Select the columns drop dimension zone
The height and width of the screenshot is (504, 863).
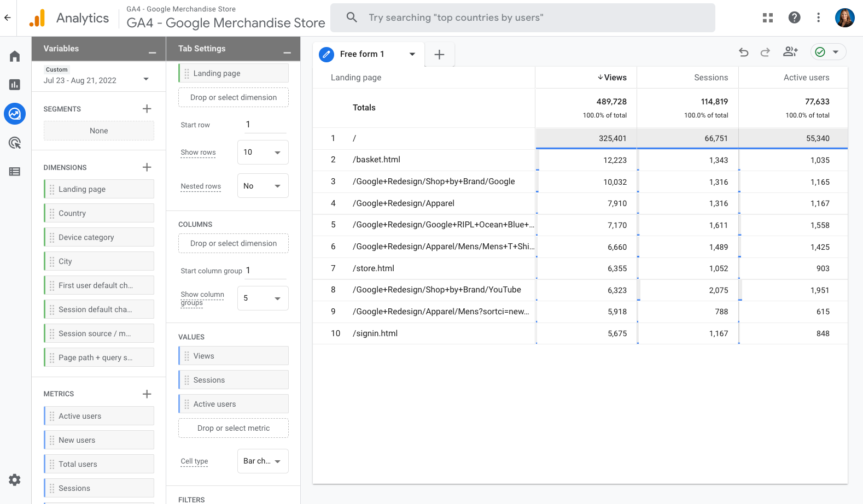234,243
